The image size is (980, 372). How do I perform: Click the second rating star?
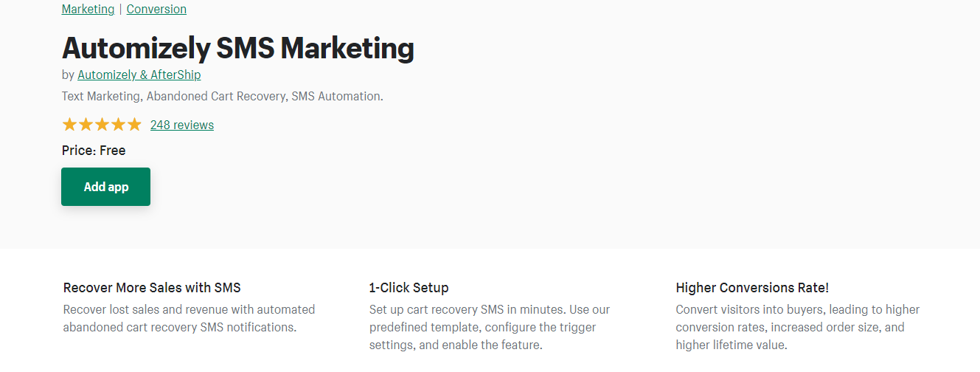coord(86,125)
